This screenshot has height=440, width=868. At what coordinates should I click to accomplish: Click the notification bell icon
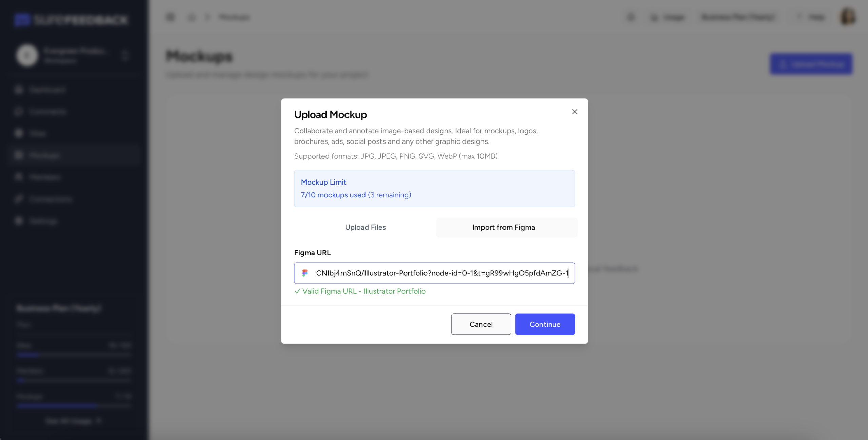(631, 17)
